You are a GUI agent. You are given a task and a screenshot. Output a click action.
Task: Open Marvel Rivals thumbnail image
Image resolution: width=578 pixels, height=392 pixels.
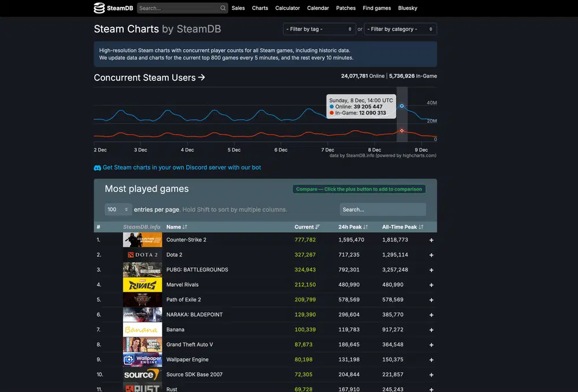[x=142, y=284]
